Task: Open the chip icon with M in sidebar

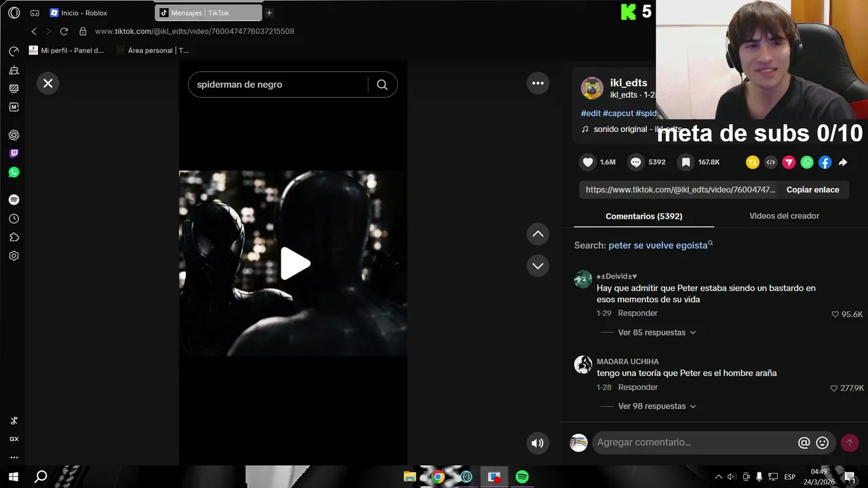Action: coord(14,107)
